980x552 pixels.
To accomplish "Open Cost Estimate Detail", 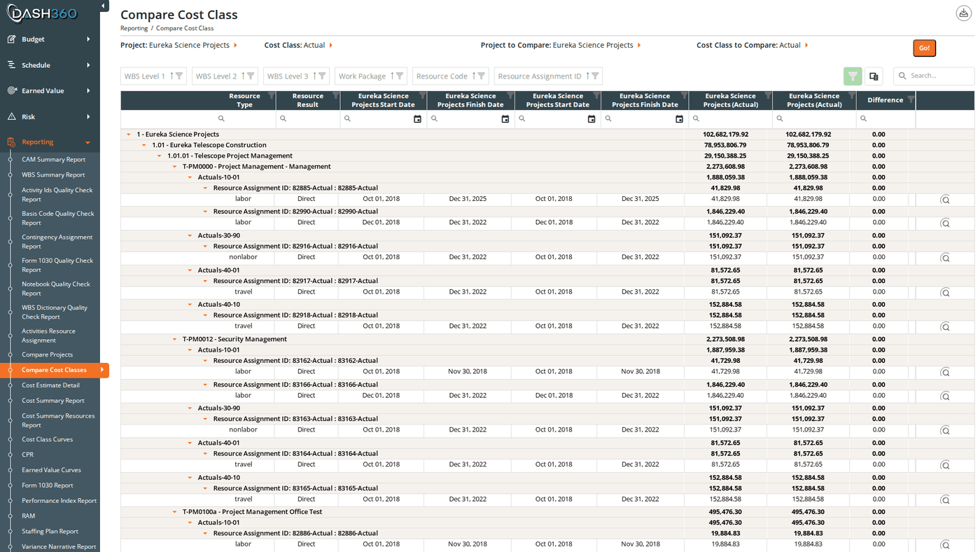I will pos(50,385).
